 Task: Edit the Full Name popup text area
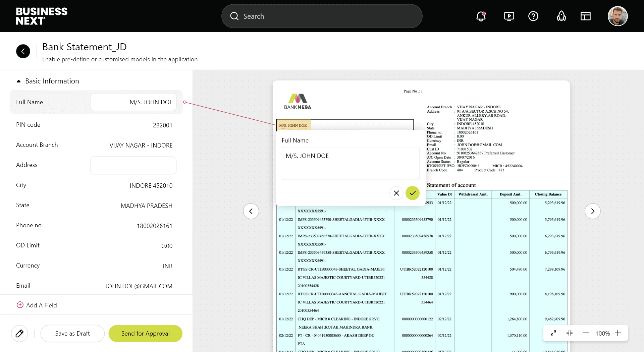click(351, 163)
